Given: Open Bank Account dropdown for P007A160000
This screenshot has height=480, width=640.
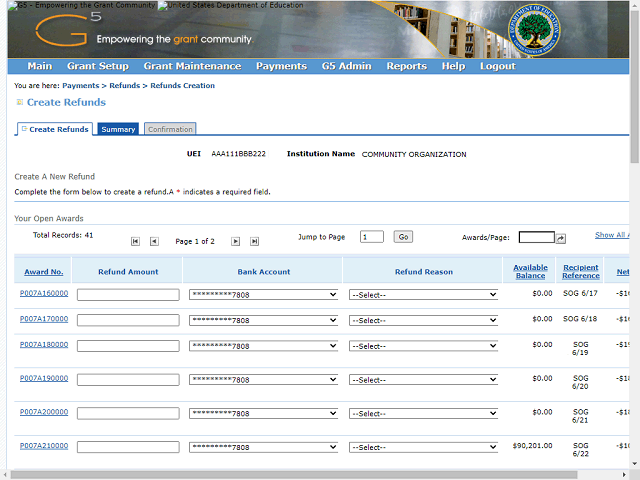Looking at the screenshot, I should [x=263, y=295].
